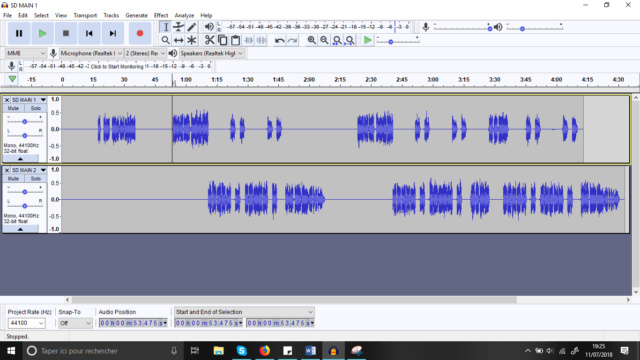
Task: Skip to start of project
Action: point(89,33)
